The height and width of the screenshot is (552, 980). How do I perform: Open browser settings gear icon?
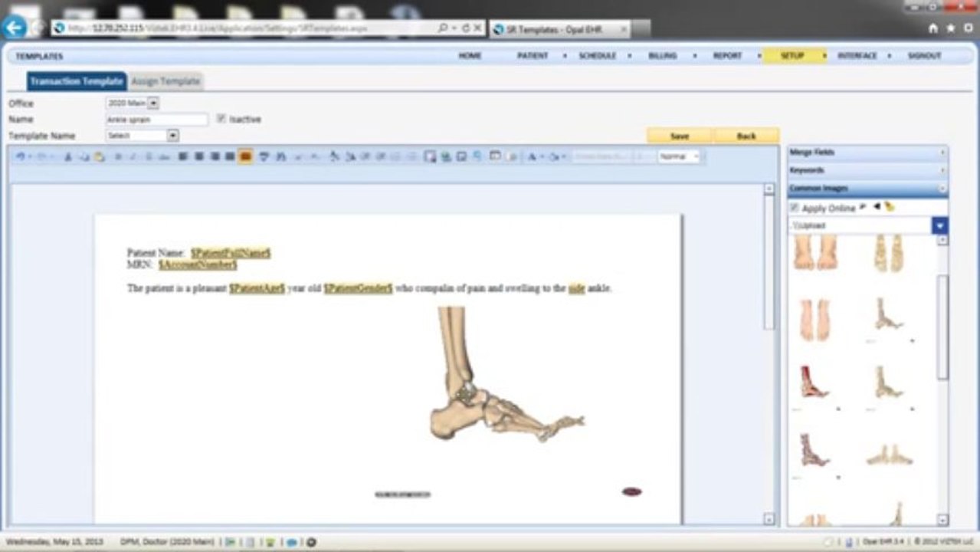(x=969, y=28)
